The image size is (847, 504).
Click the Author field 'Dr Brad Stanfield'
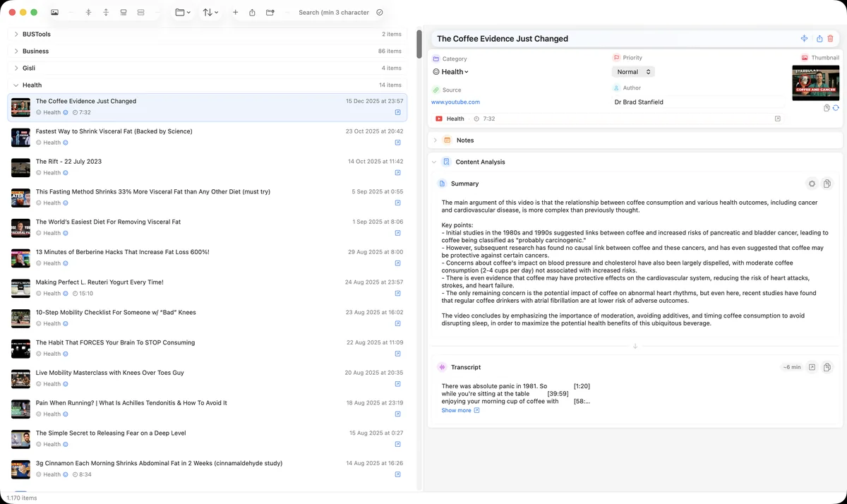click(x=699, y=102)
